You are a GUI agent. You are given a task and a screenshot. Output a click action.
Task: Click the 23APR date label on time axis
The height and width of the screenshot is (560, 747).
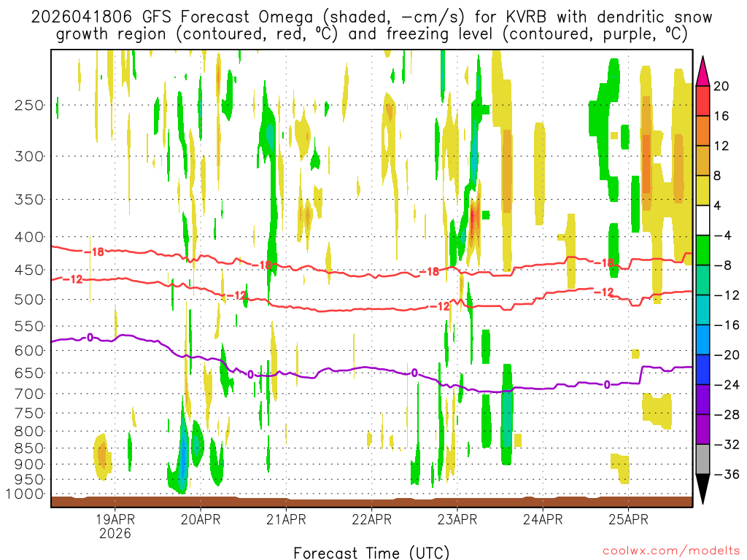[457, 519]
